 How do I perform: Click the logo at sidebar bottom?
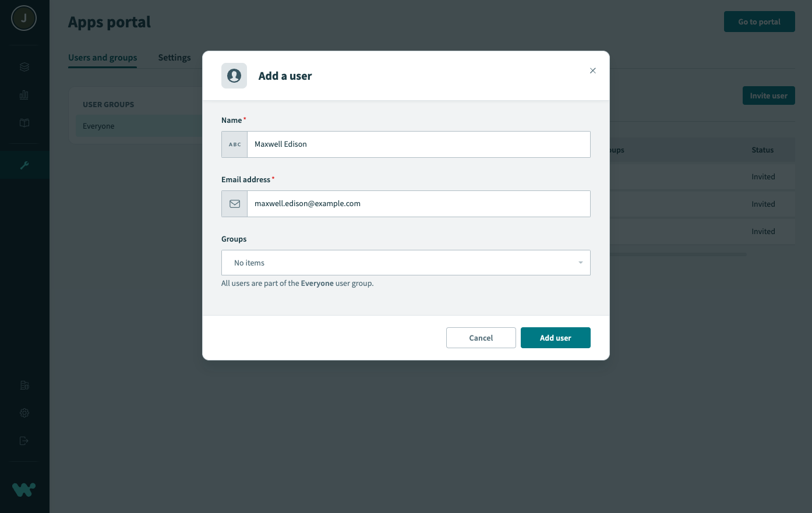(24, 490)
